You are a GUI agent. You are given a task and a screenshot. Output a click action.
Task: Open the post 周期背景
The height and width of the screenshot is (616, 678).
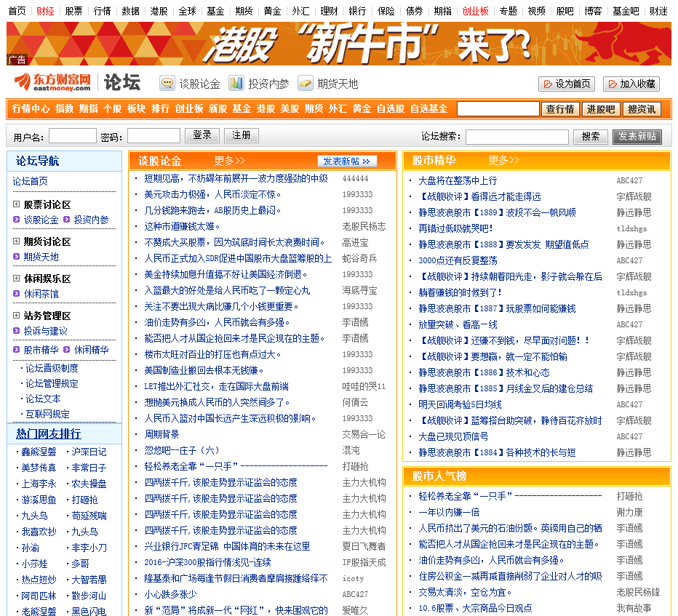161,434
